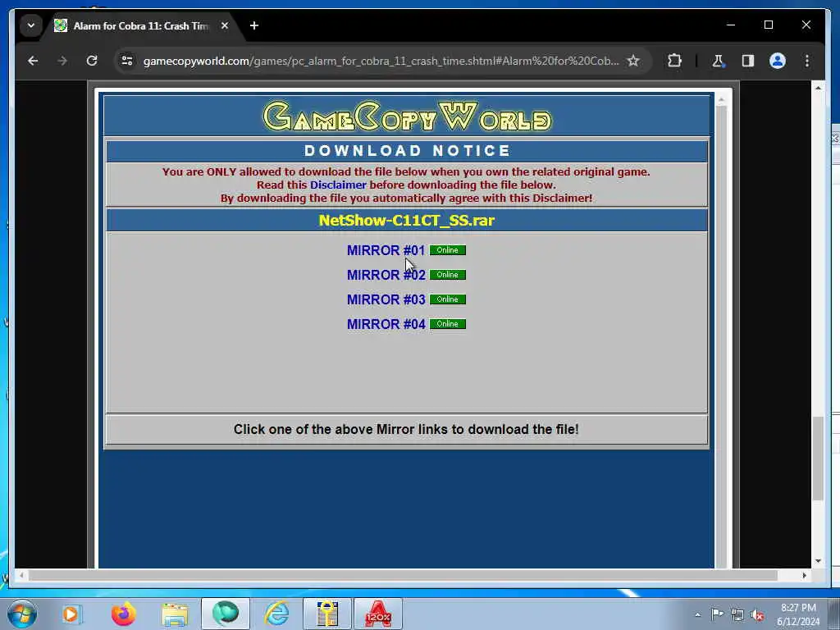Click Online status badge next to MIRROR #02
The width and height of the screenshot is (840, 630).
(448, 275)
